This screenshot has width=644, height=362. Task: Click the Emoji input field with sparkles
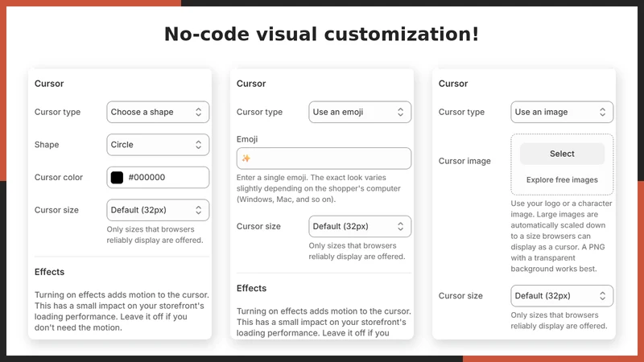[x=324, y=158]
